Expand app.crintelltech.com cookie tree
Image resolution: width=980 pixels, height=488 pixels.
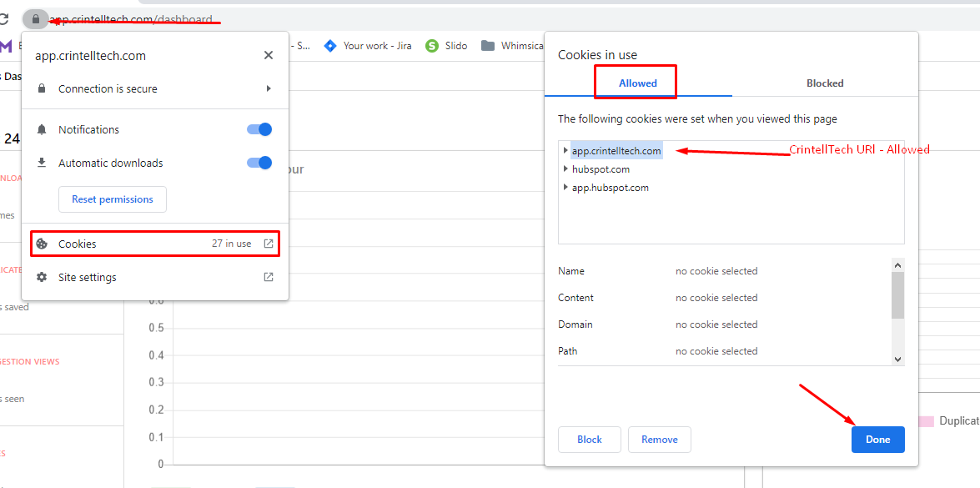(x=565, y=151)
